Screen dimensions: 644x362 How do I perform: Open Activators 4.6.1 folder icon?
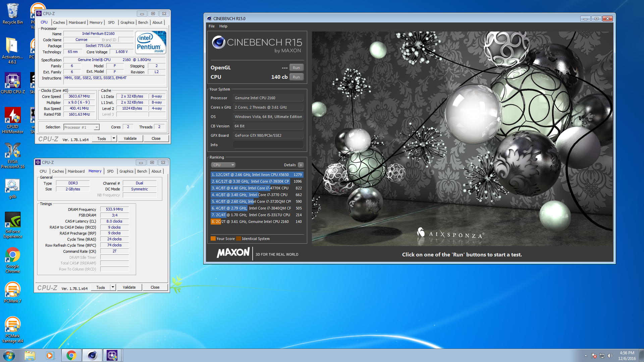coord(12,50)
